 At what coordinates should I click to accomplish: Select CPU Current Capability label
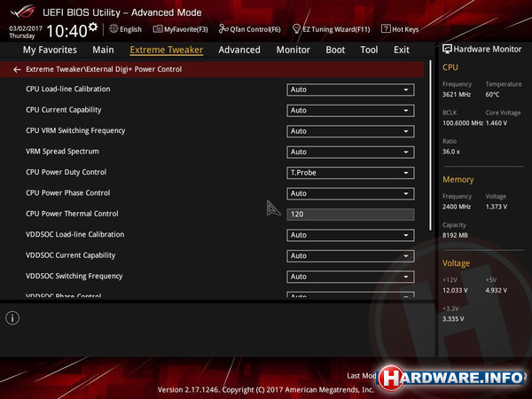(x=64, y=110)
